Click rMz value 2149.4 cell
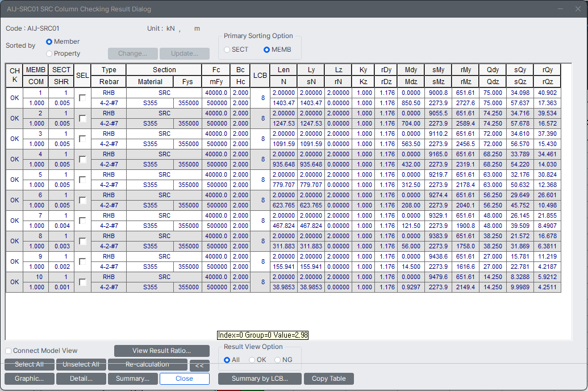The image size is (588, 391). click(465, 288)
